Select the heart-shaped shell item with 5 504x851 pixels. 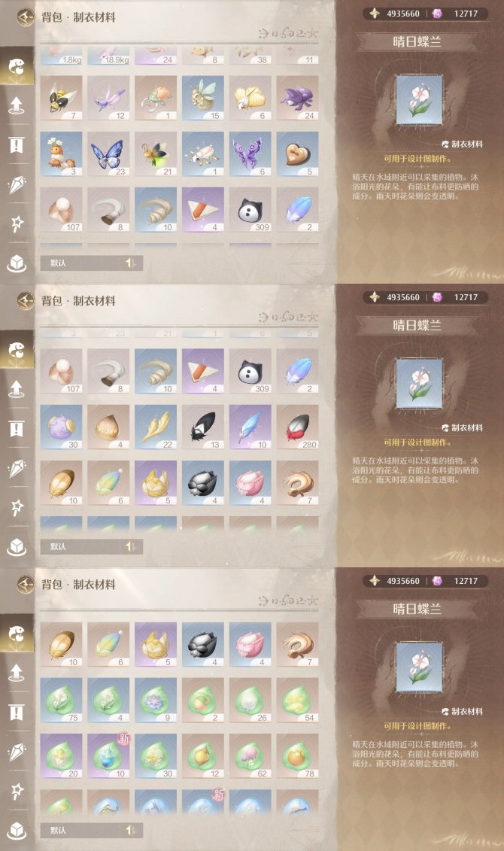click(x=297, y=153)
